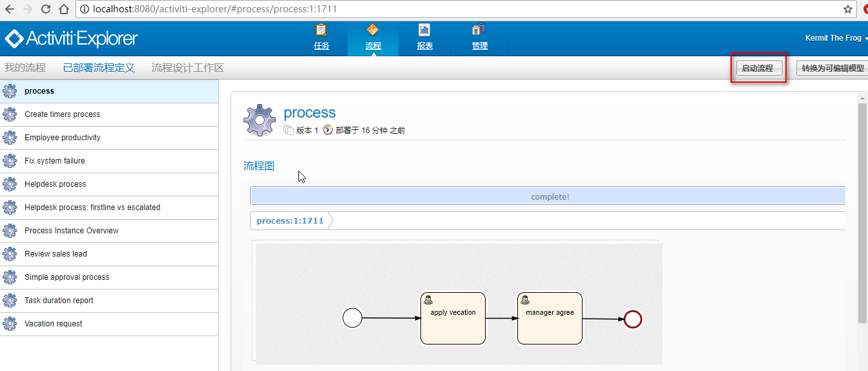Click gear icon next to Helpdesk process
Viewport: 868px width, 371px height.
(10, 184)
